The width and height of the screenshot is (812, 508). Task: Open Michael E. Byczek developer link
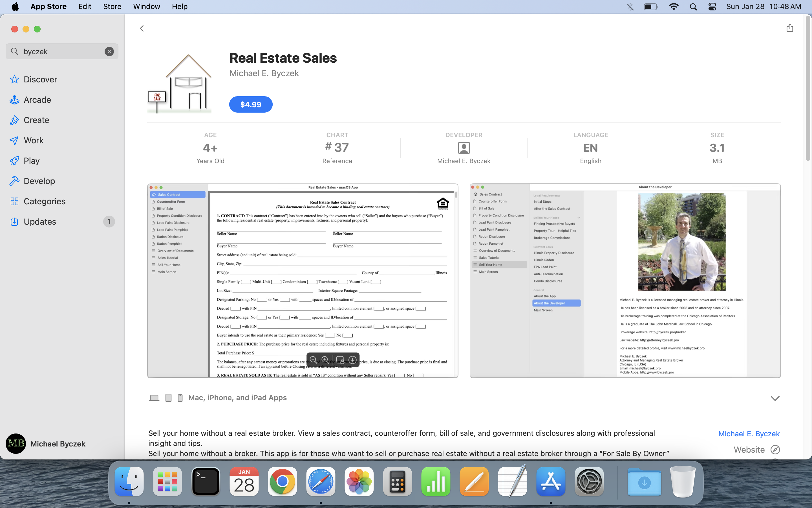click(749, 434)
